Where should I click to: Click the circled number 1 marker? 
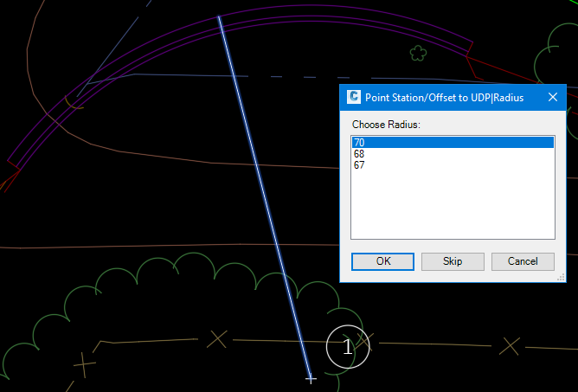pos(348,347)
